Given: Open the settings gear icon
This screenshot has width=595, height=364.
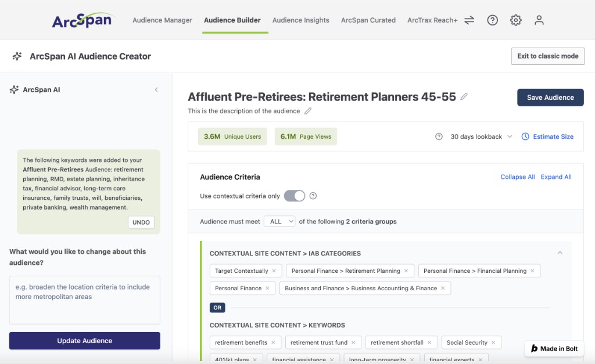Looking at the screenshot, I should tap(515, 20).
